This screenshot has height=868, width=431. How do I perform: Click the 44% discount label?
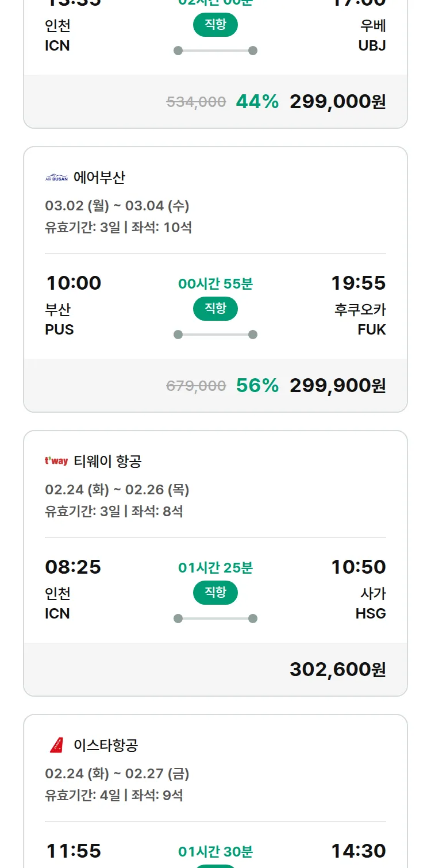pyautogui.click(x=257, y=102)
